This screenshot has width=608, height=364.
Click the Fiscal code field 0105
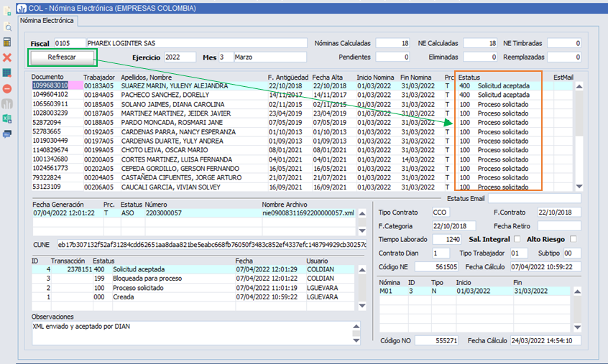coord(70,43)
